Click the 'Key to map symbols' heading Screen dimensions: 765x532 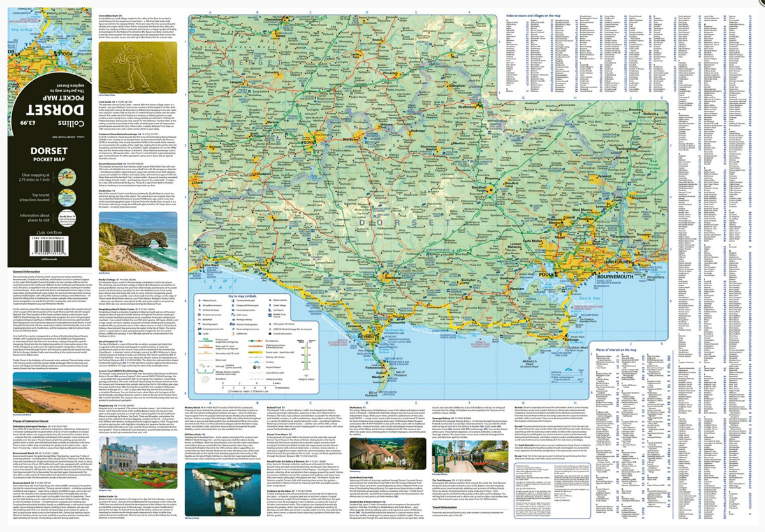(242, 296)
